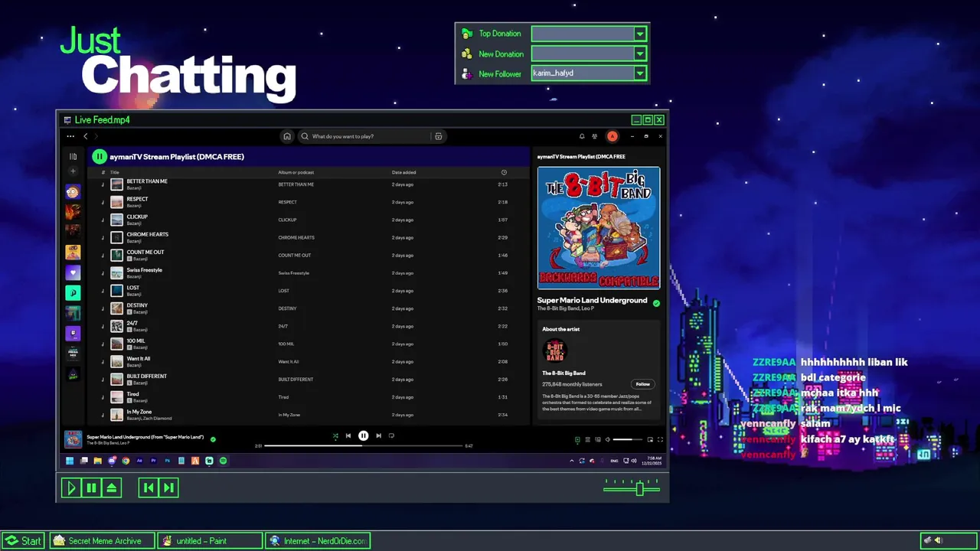980x551 pixels.
Task: Open the In My Zone album link
Action: click(289, 415)
